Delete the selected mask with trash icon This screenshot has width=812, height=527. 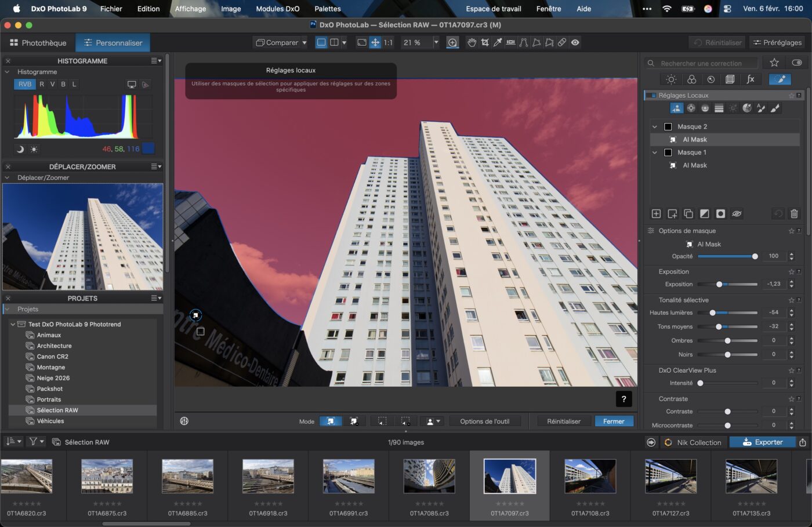click(x=794, y=214)
